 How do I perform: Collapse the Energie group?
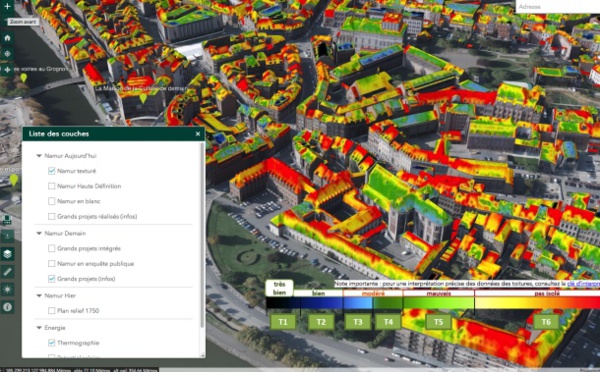(x=39, y=328)
